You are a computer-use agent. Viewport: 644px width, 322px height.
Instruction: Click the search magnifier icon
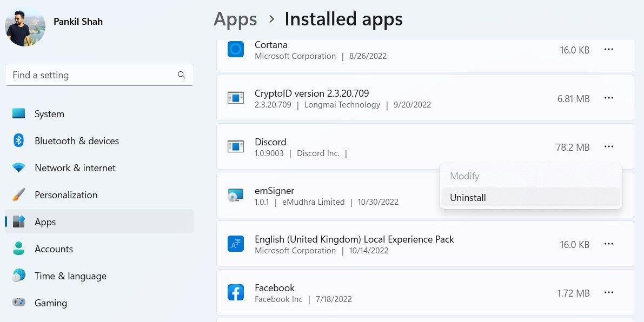181,75
